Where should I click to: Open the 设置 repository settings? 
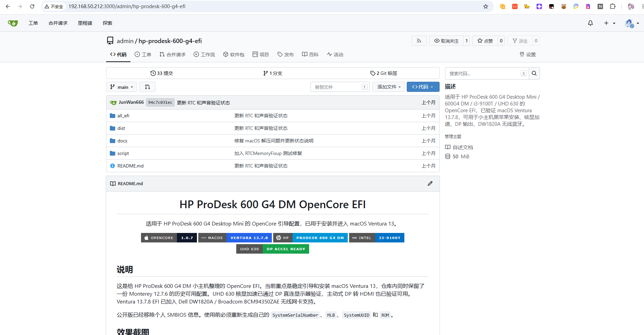tap(528, 55)
